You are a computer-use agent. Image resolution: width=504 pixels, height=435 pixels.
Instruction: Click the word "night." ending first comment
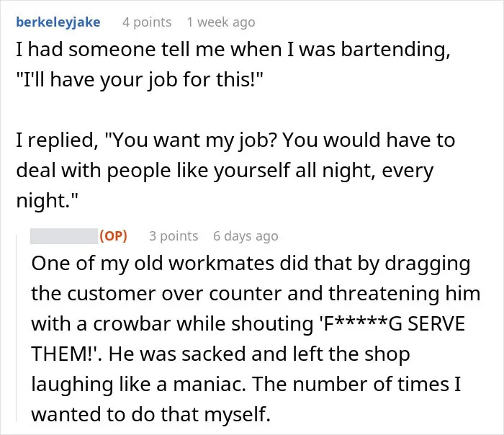pos(47,200)
